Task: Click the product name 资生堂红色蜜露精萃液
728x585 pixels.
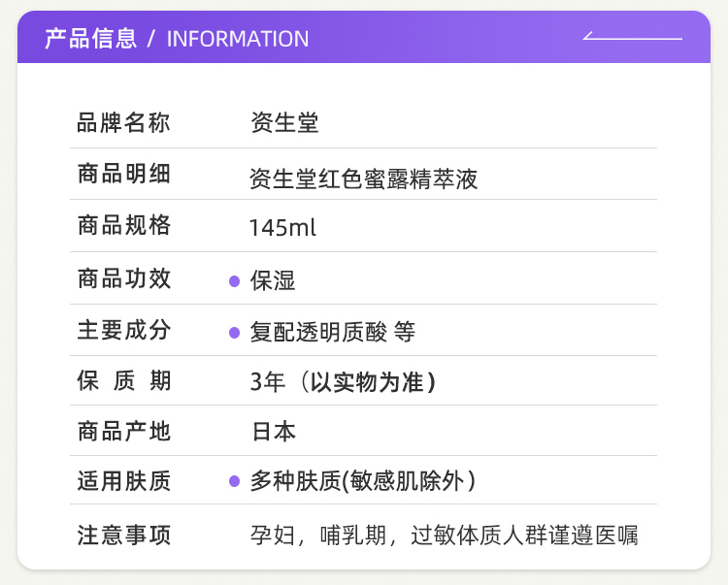Action: [364, 179]
